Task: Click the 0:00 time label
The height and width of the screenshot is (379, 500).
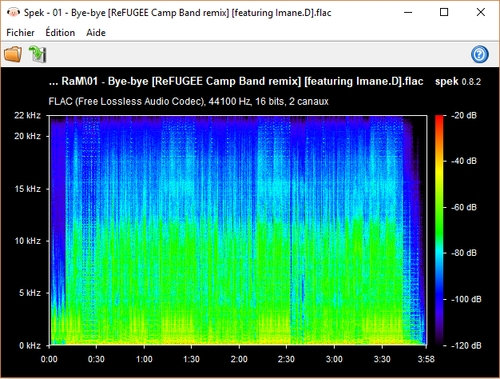Action: 49,359
